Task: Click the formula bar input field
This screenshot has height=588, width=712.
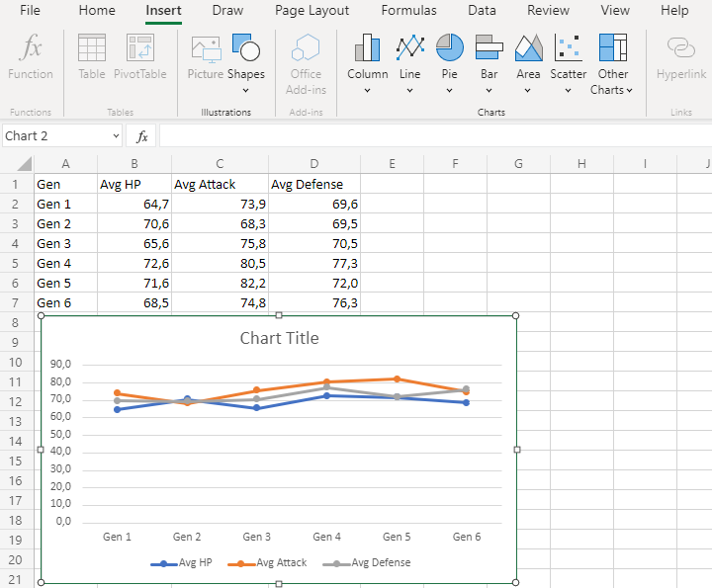Action: 435,135
